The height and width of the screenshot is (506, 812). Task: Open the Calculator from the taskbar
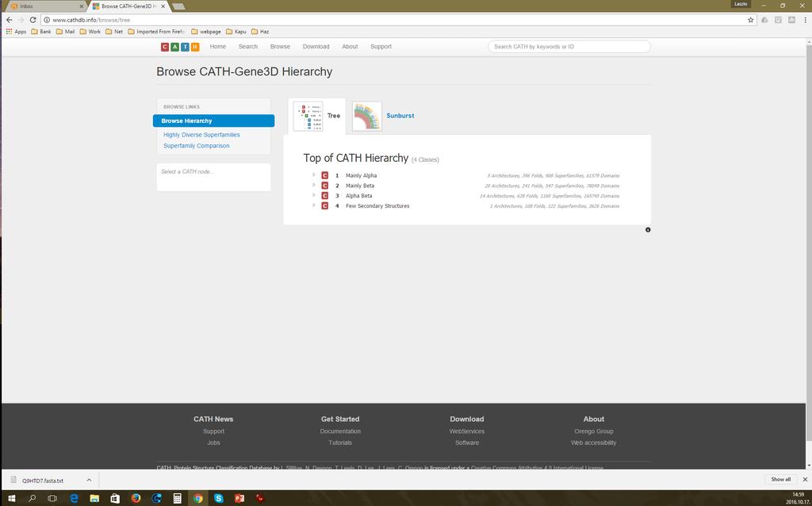pyautogui.click(x=177, y=498)
